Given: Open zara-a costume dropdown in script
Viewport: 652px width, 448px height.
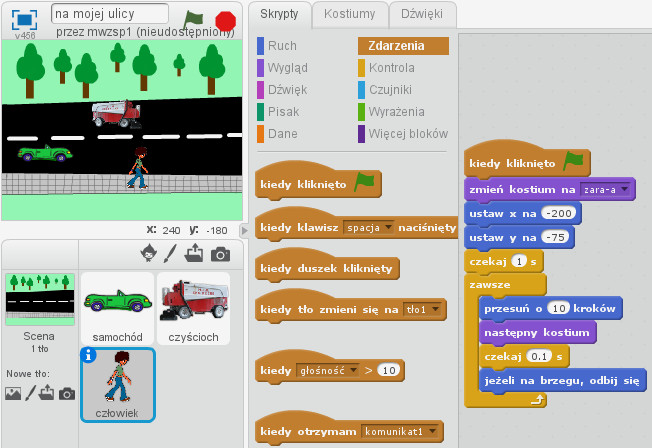Looking at the screenshot, I should click(x=605, y=190).
